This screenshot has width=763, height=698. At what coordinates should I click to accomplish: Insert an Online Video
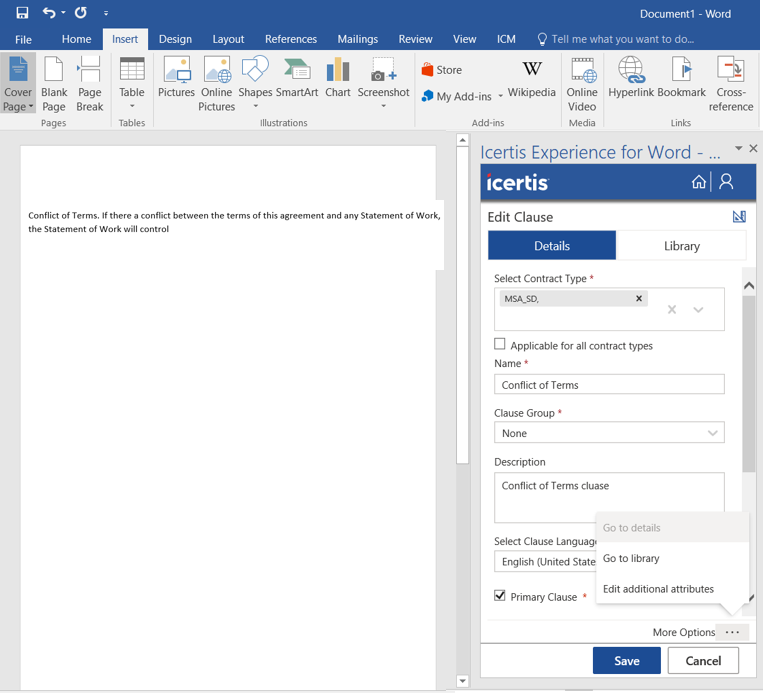click(582, 83)
